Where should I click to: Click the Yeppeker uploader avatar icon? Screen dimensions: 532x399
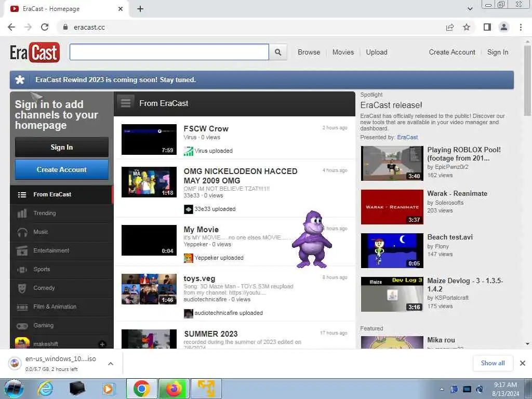click(188, 258)
